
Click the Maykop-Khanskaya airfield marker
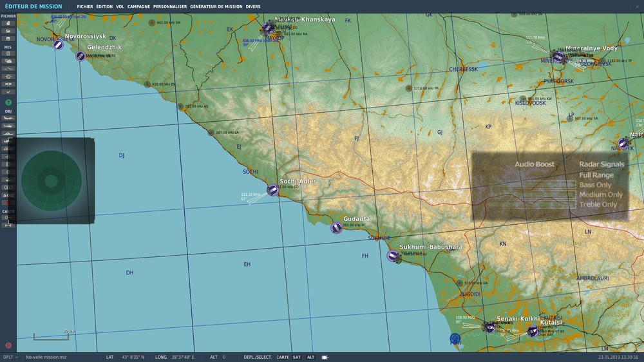(x=267, y=28)
